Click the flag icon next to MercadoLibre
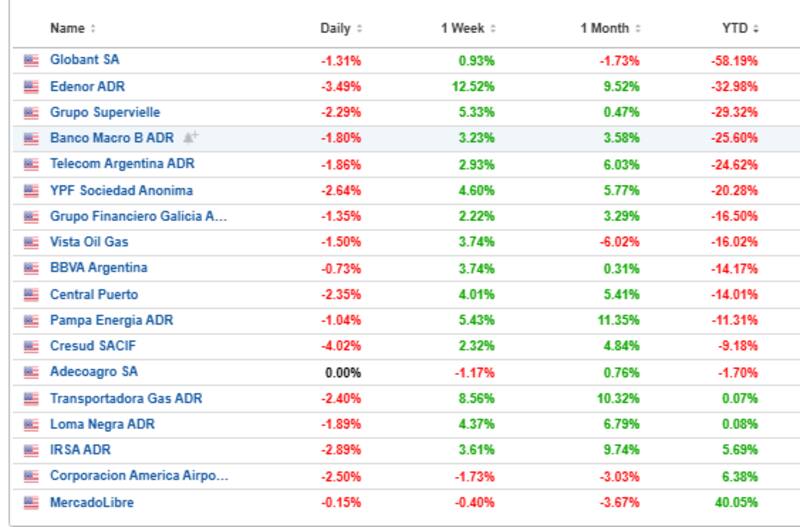The width and height of the screenshot is (800, 527). (x=31, y=502)
